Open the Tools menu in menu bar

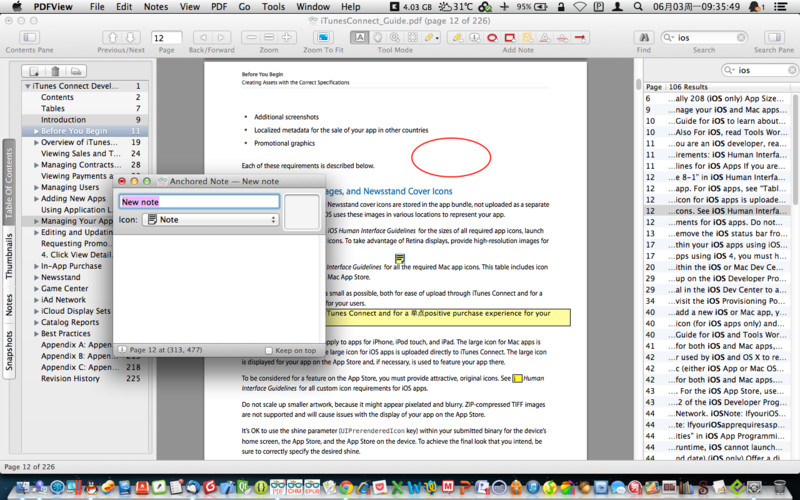(273, 7)
